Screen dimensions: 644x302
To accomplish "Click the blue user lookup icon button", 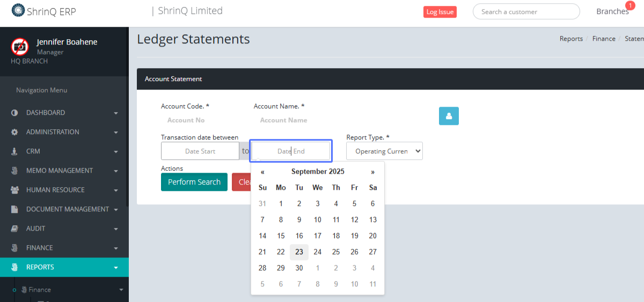I will 449,116.
